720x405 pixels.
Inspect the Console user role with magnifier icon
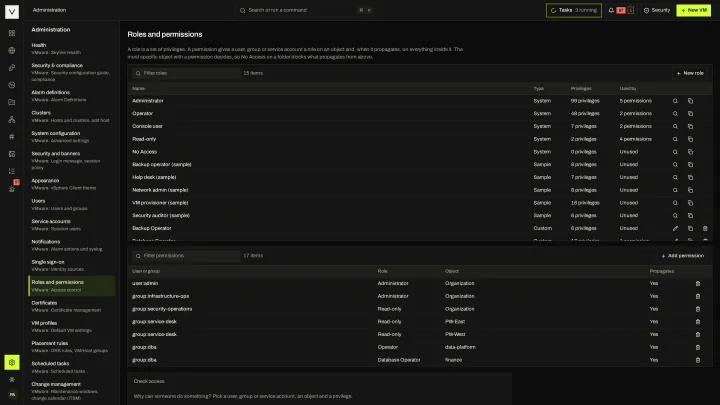(x=675, y=126)
